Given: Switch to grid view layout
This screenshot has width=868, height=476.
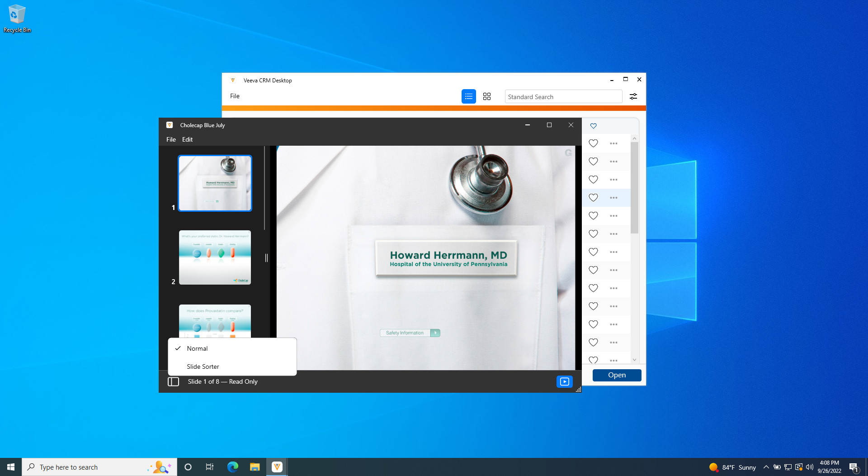Looking at the screenshot, I should [486, 96].
